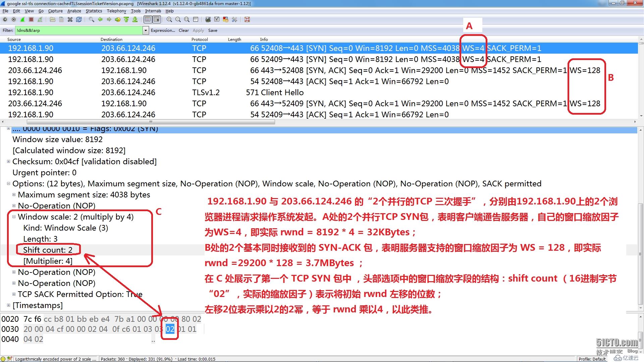This screenshot has width=644, height=362.
Task: Toggle packet list colorization
Action: point(148,19)
